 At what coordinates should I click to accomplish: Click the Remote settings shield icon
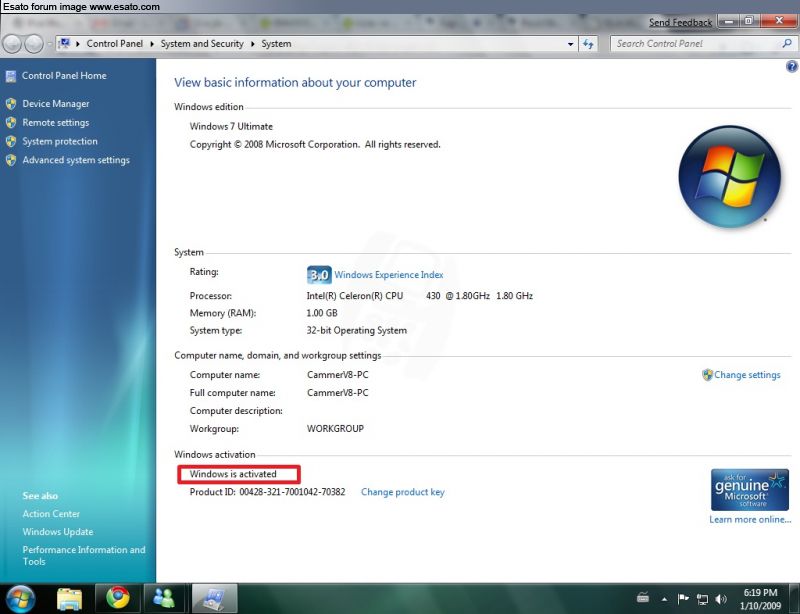point(11,122)
